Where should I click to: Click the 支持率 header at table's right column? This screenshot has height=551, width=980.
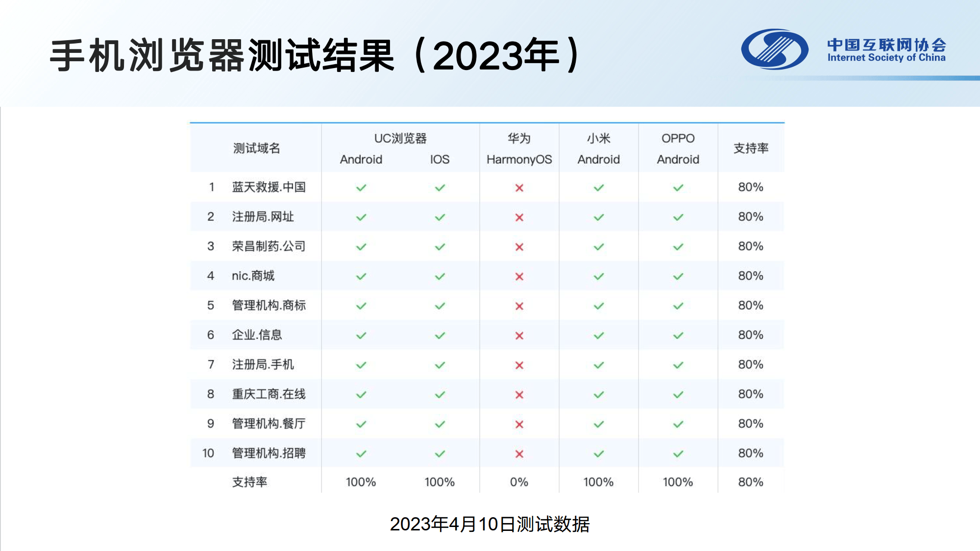[751, 148]
